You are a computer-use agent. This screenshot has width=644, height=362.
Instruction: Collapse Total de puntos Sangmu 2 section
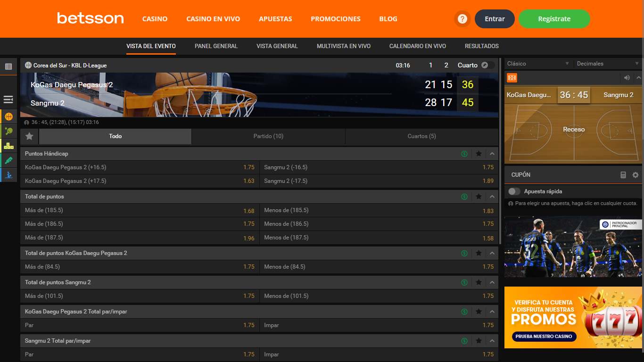click(492, 282)
